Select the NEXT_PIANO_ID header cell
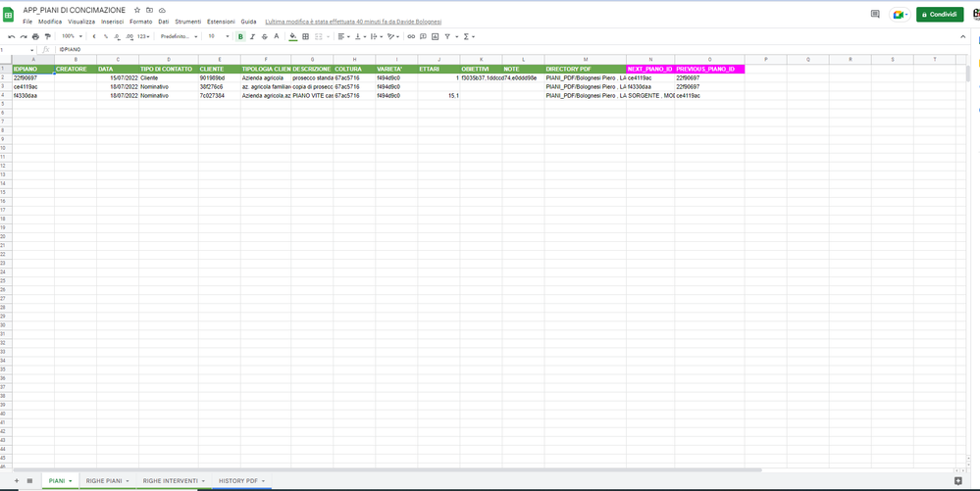980x491 pixels. [x=650, y=69]
